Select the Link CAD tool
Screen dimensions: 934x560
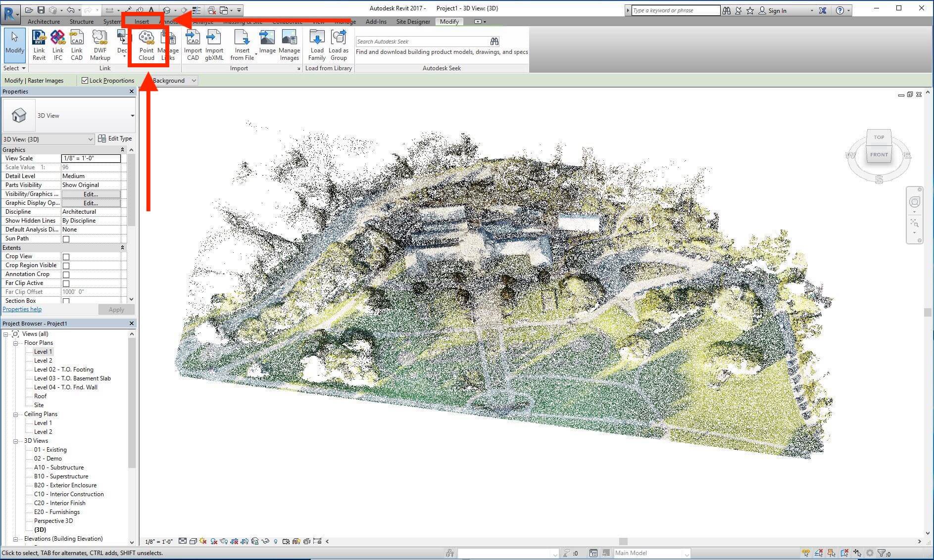(77, 45)
